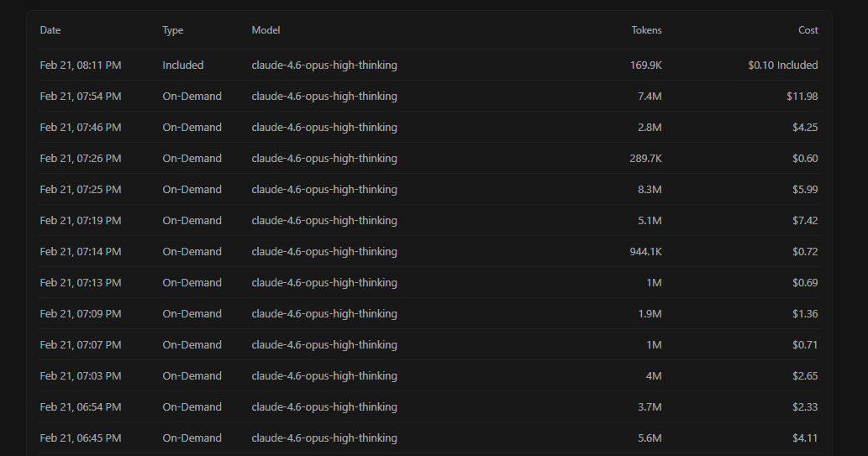The width and height of the screenshot is (868, 456).
Task: Click the 1M tokens in the 07:13 PM row
Action: pos(654,282)
